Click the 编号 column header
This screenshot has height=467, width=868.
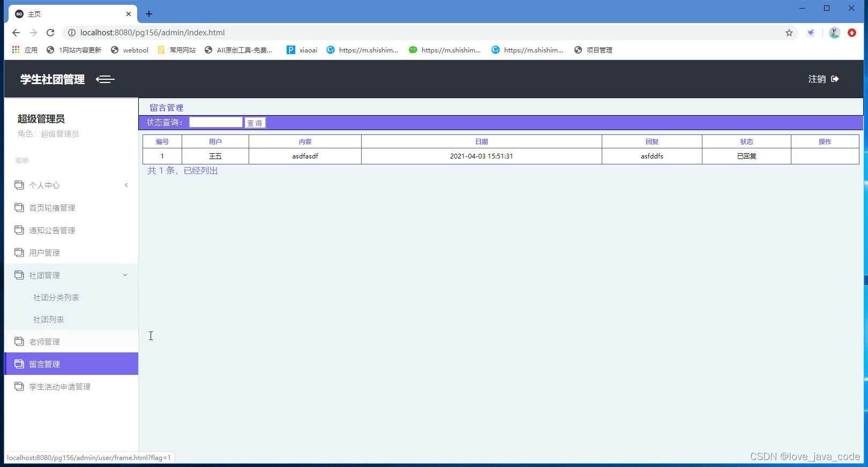[x=162, y=141]
